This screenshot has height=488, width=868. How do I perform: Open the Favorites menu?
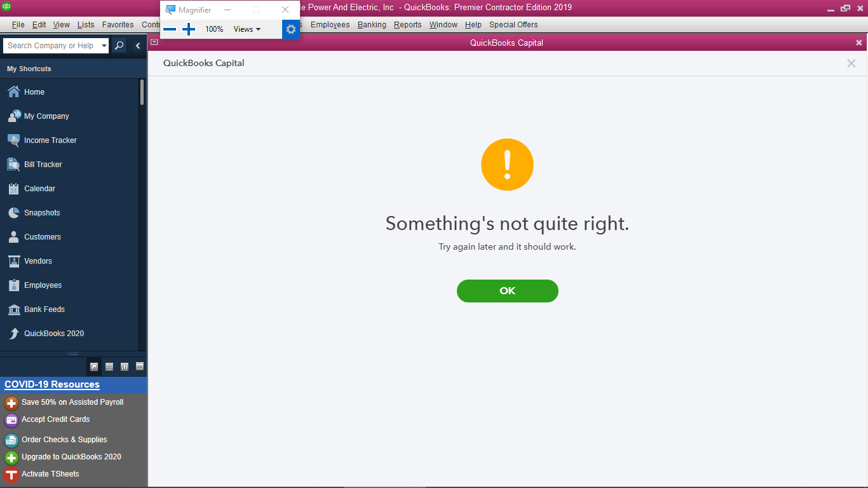click(118, 25)
